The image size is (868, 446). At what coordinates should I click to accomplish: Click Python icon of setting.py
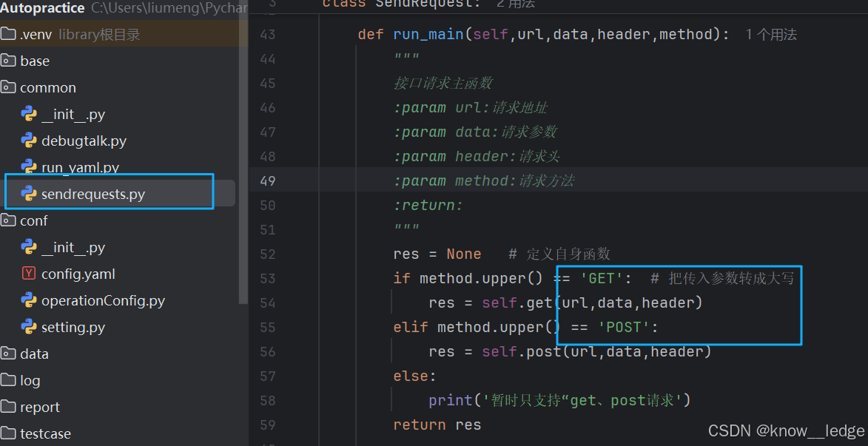click(x=29, y=326)
